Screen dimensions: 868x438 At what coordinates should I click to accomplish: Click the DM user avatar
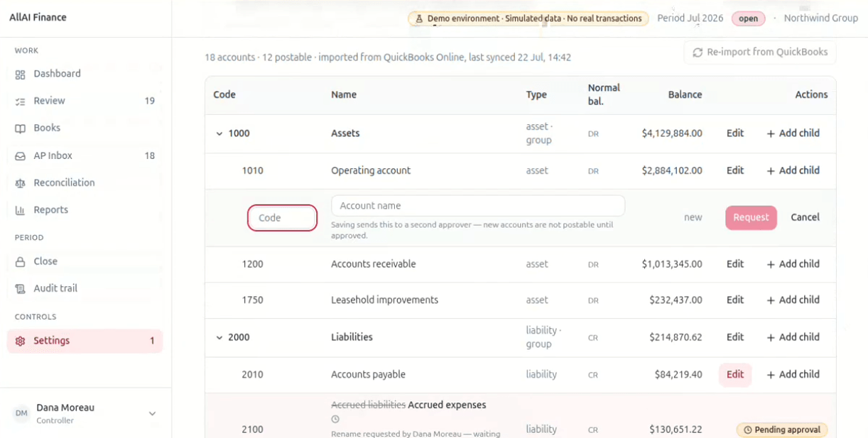click(x=21, y=413)
